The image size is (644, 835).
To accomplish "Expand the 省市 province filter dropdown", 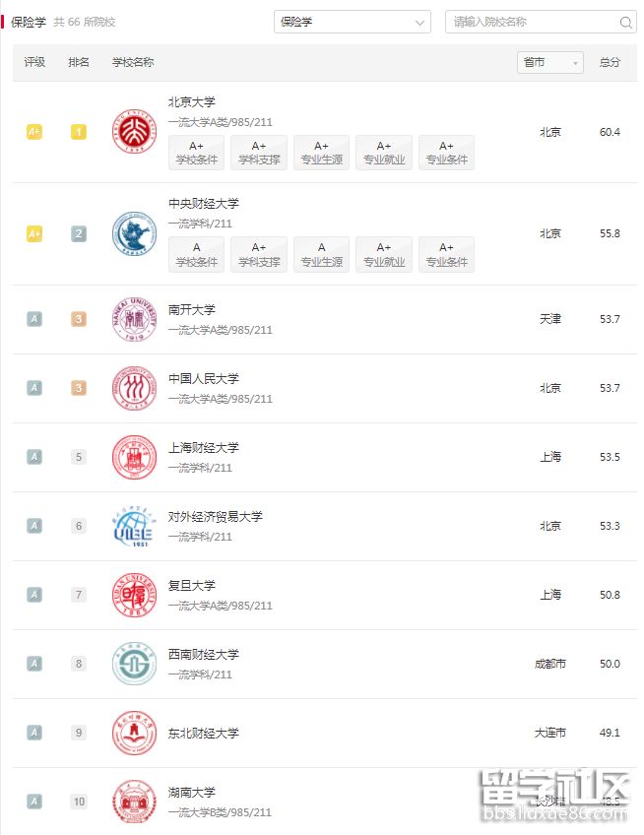I will click(550, 62).
